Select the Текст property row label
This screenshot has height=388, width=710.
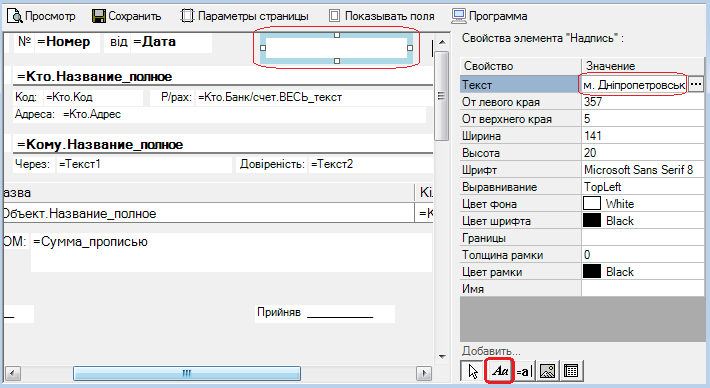[520, 85]
